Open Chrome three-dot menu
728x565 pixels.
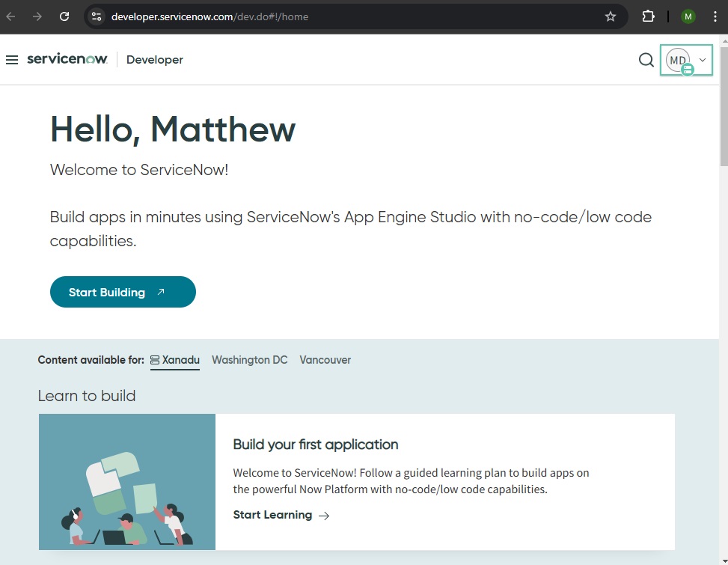pyautogui.click(x=715, y=16)
